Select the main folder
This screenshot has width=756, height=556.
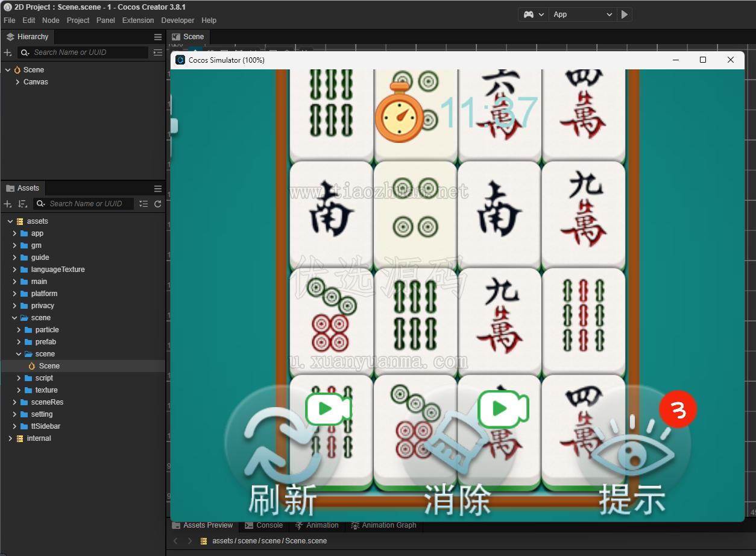39,282
